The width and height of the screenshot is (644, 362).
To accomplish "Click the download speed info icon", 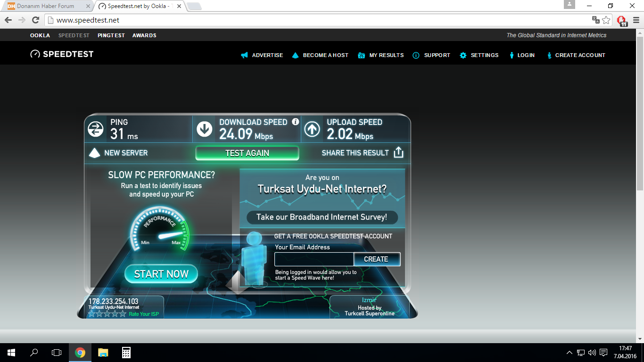I will [296, 122].
